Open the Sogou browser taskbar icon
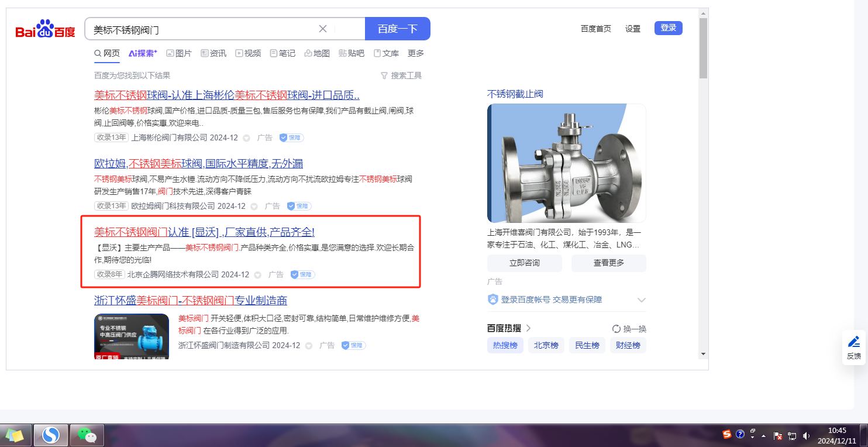 point(51,435)
